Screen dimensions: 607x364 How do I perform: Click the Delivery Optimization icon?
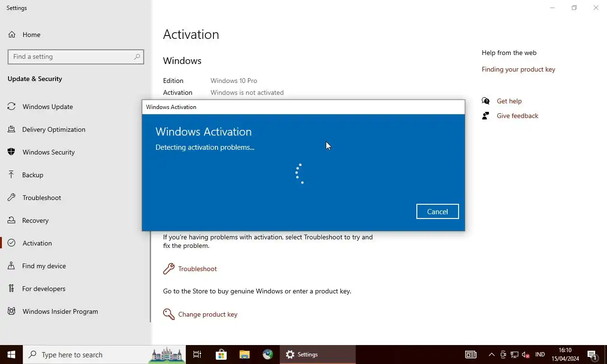(x=11, y=129)
